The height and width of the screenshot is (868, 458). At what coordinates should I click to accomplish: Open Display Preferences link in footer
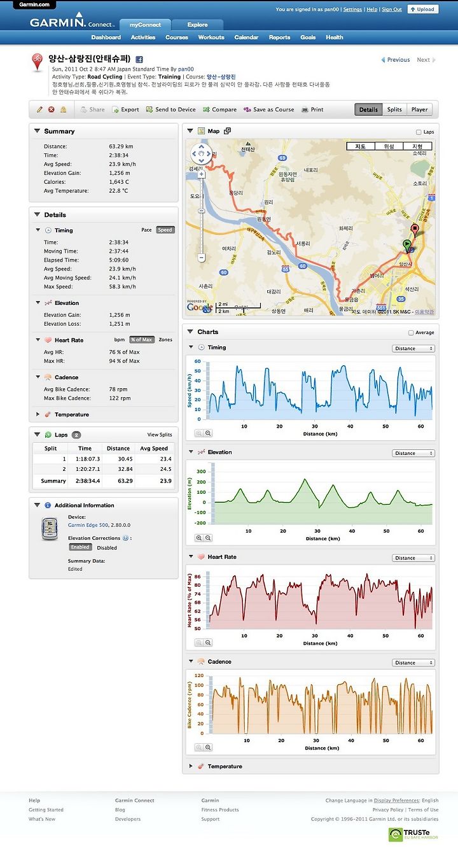coord(396,801)
